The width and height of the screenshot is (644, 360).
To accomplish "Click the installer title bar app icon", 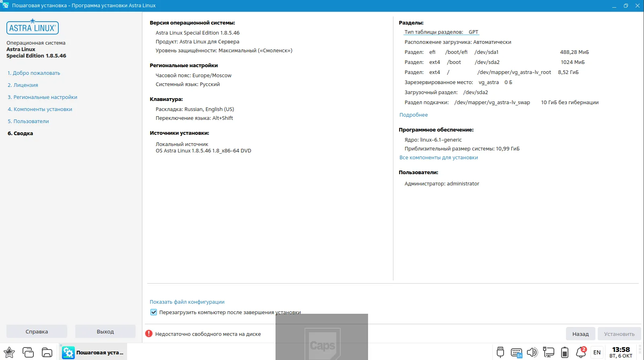I will [5, 5].
